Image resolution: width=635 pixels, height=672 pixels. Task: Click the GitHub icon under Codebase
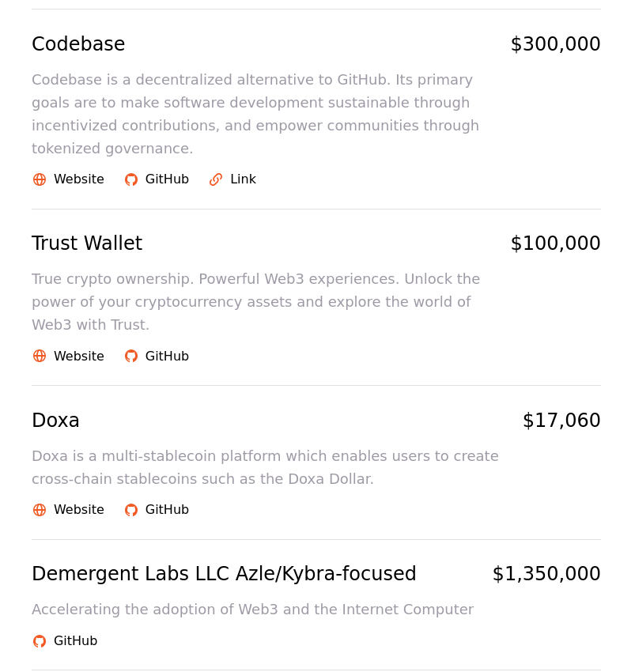coord(131,179)
